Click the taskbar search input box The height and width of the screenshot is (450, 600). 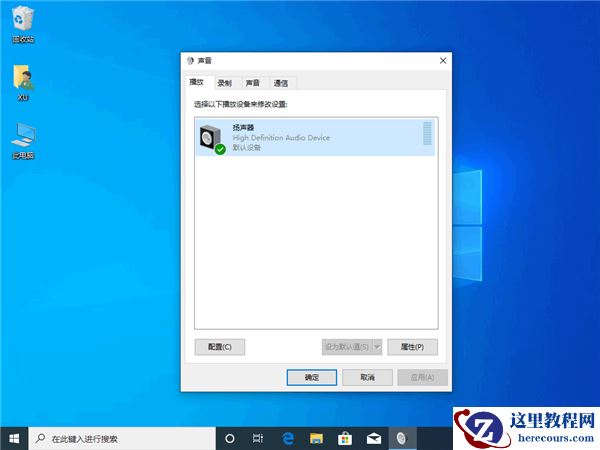coord(122,439)
